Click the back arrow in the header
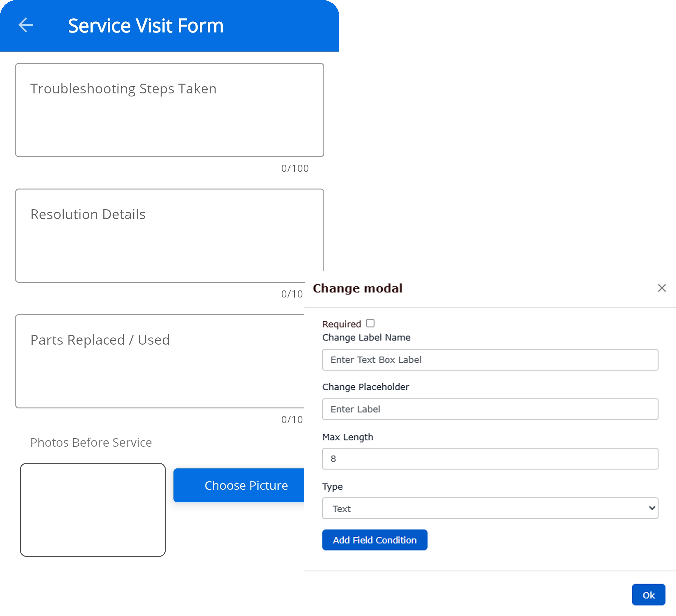This screenshot has height=616, width=676. coord(26,26)
